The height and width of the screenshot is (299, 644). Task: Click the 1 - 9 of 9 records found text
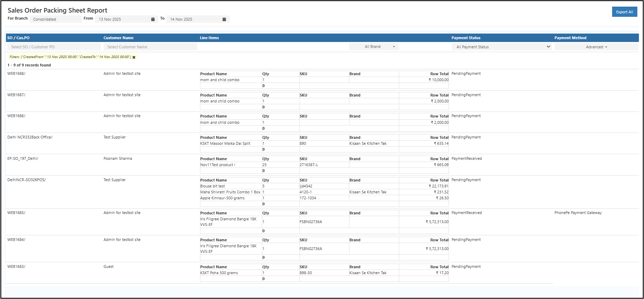point(29,65)
